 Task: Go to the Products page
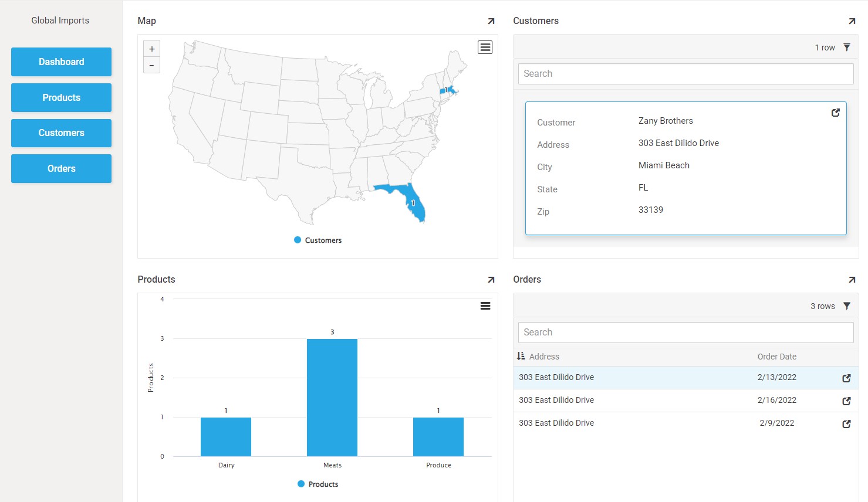(61, 97)
